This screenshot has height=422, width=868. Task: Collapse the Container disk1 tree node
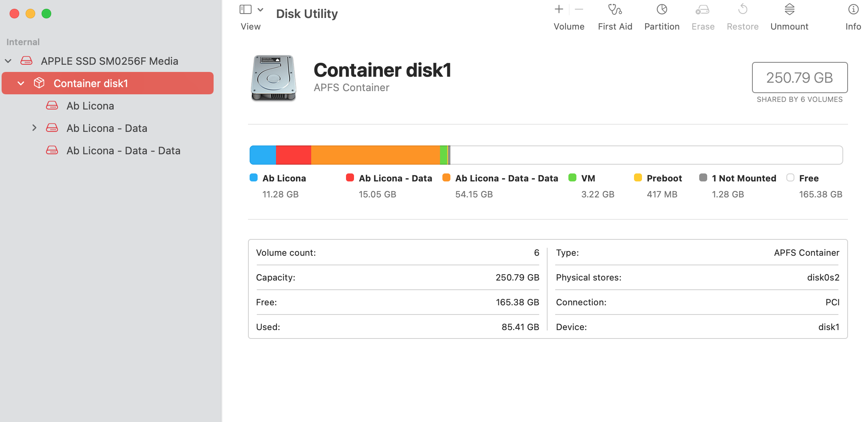(21, 84)
